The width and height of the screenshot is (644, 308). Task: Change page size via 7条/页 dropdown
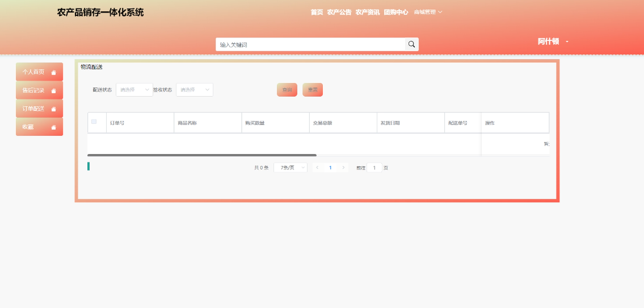(291, 168)
